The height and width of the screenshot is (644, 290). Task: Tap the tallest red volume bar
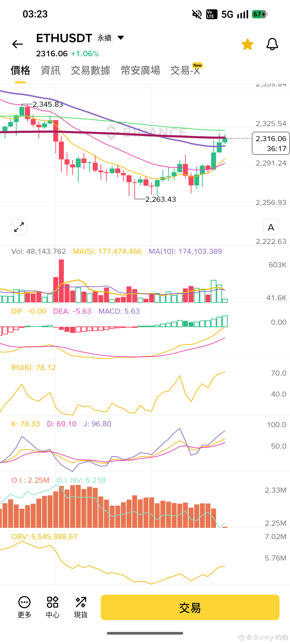tap(61, 281)
